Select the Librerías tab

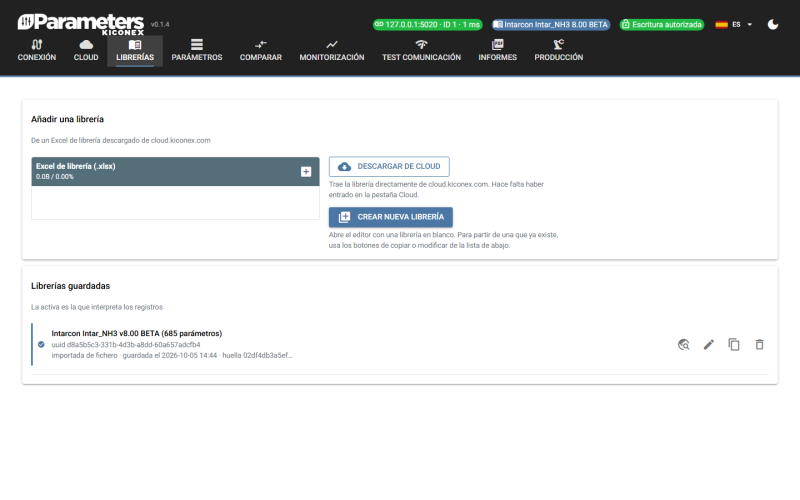tap(135, 51)
